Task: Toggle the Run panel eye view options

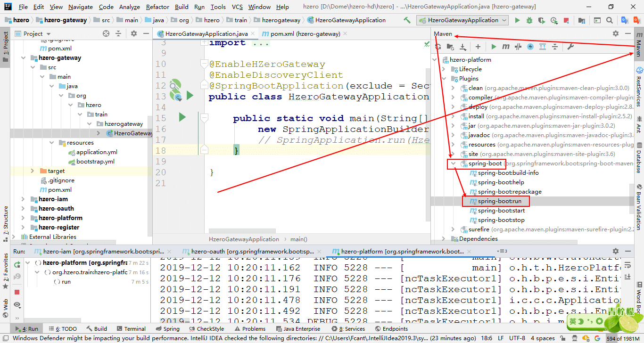Action: pyautogui.click(x=17, y=305)
